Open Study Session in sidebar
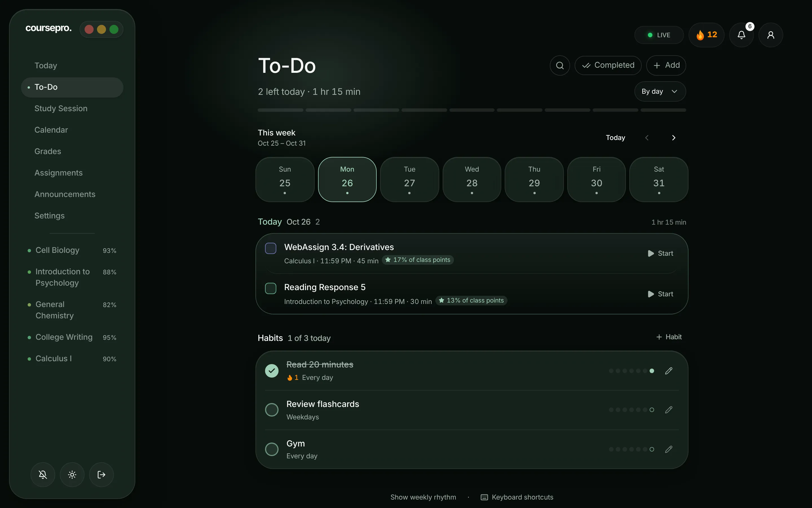812x508 pixels. [x=72, y=109]
